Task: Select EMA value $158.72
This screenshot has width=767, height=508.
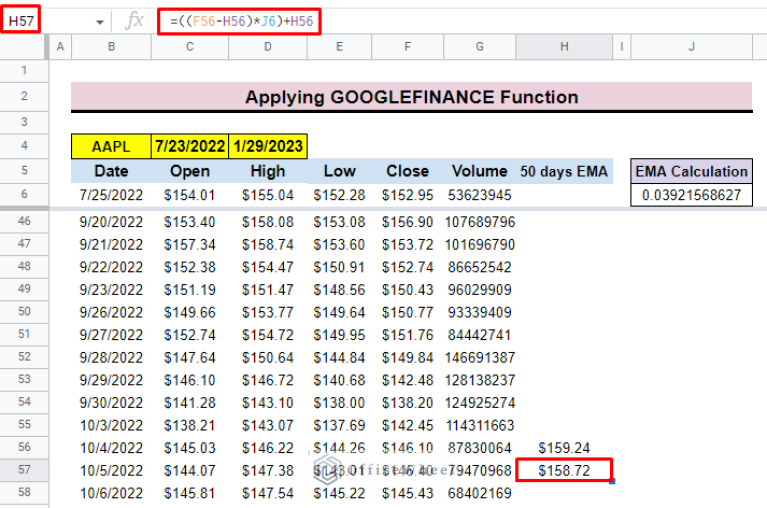Action: pos(564,470)
